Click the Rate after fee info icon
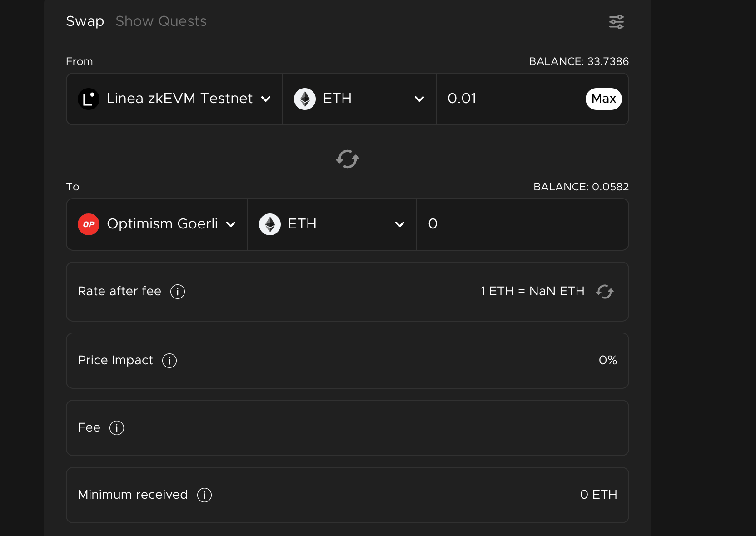The image size is (756, 536). [x=178, y=292]
